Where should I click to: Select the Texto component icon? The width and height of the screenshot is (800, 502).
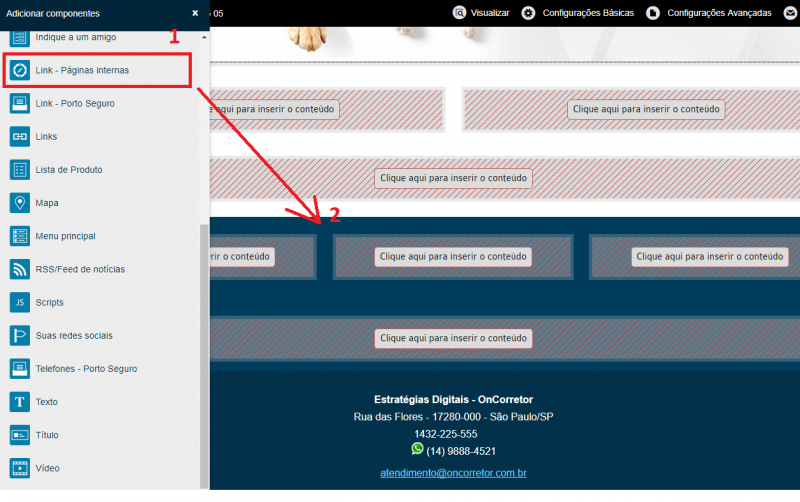click(19, 401)
